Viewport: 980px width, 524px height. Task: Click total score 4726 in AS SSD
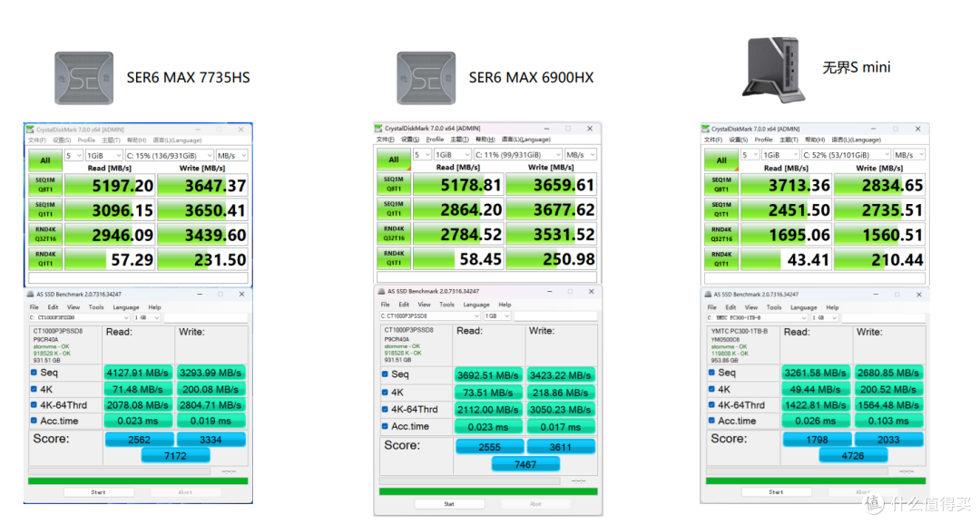coord(853,456)
